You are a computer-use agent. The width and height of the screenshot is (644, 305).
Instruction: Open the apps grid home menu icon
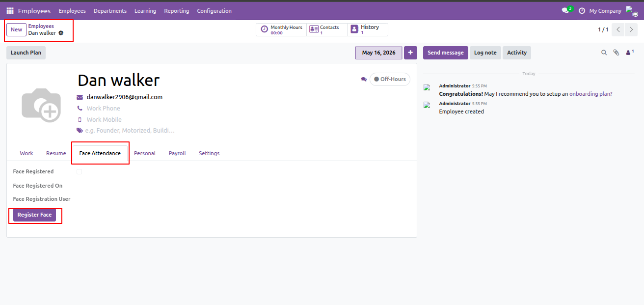[x=10, y=11]
